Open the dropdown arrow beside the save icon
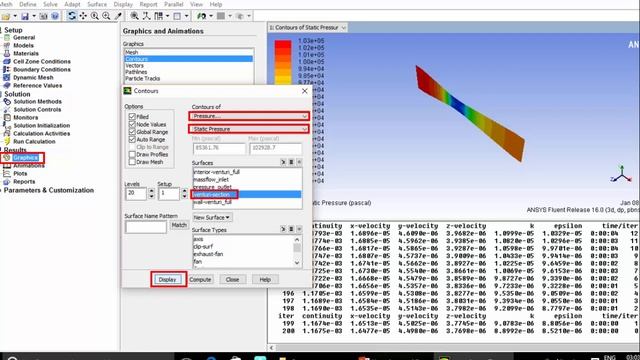Image resolution: width=640 pixels, height=360 pixels. 34,16
